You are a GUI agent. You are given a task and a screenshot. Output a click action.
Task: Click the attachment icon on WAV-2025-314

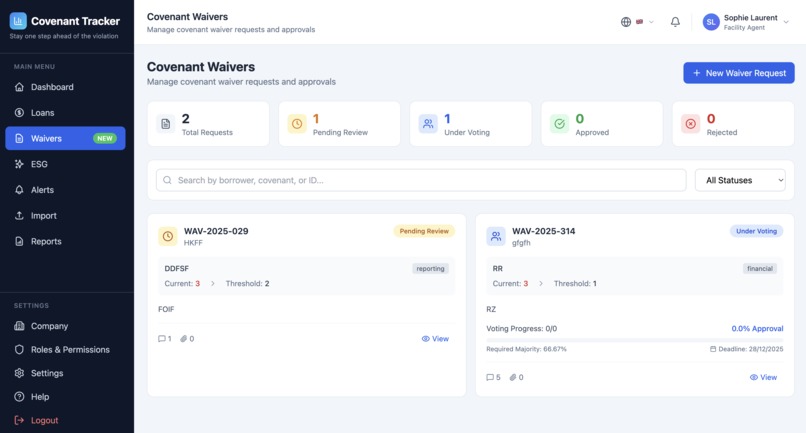(x=512, y=377)
